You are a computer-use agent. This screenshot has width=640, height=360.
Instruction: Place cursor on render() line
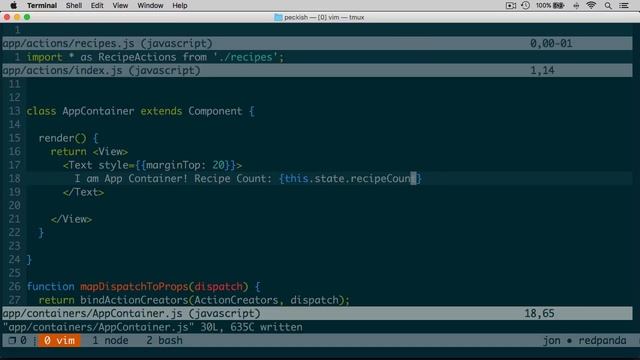68,138
